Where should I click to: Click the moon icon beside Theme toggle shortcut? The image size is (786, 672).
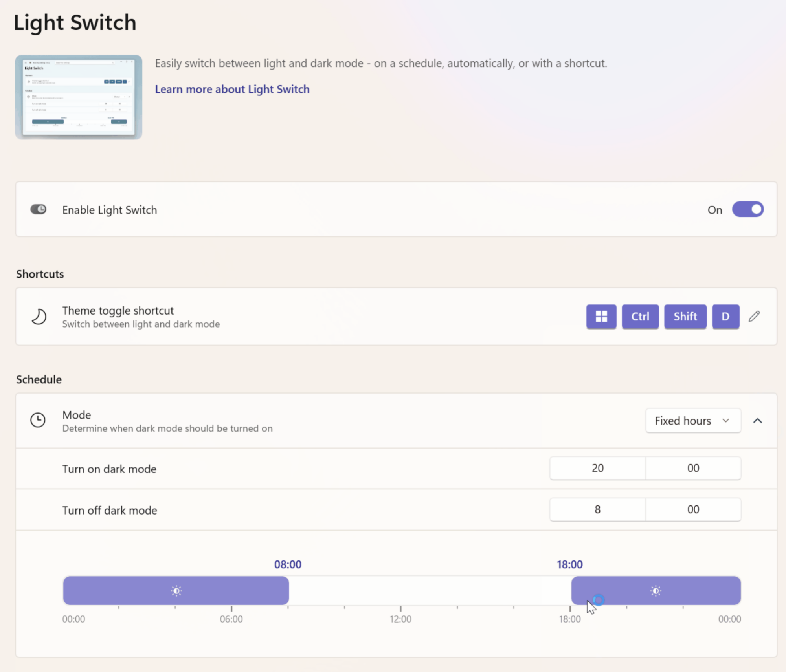point(38,317)
